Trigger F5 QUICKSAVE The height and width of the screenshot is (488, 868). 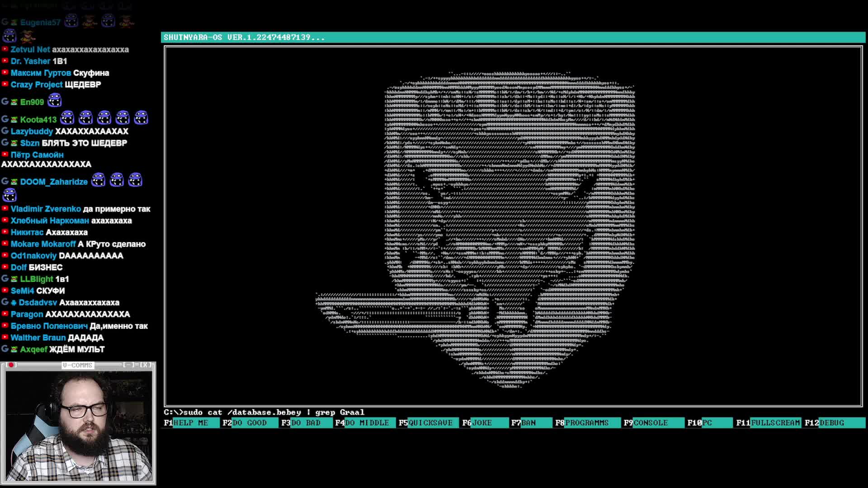[x=430, y=423]
